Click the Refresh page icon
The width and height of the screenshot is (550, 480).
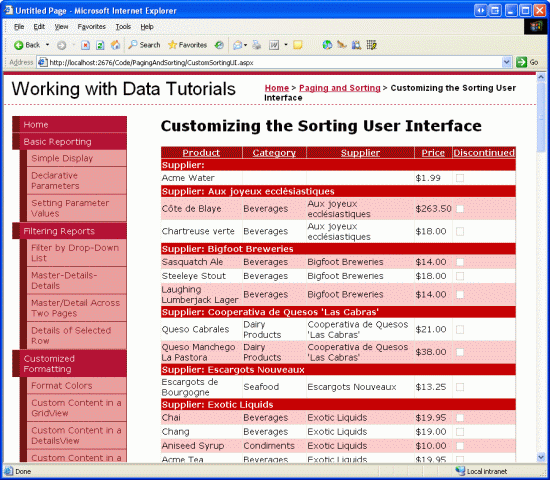coord(100,45)
